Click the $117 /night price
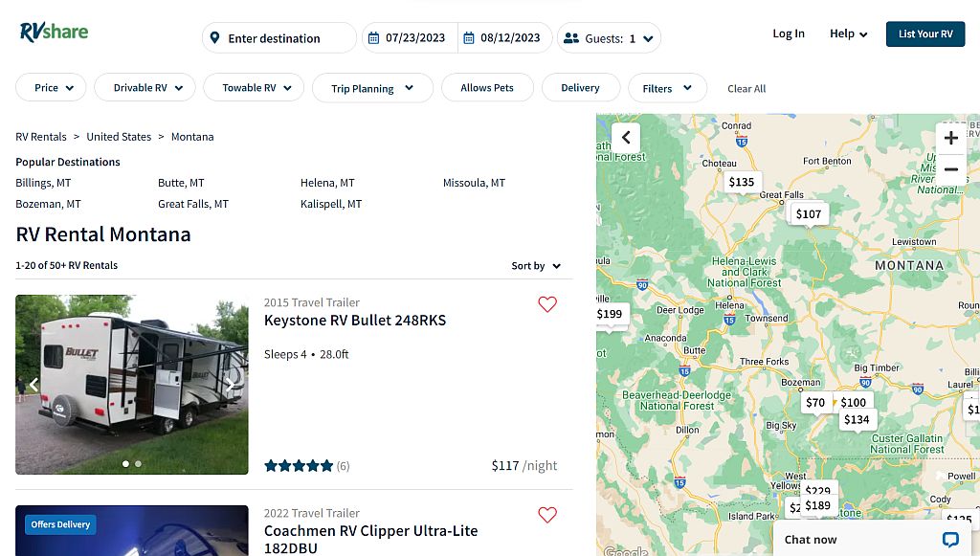This screenshot has width=980, height=556. click(523, 465)
